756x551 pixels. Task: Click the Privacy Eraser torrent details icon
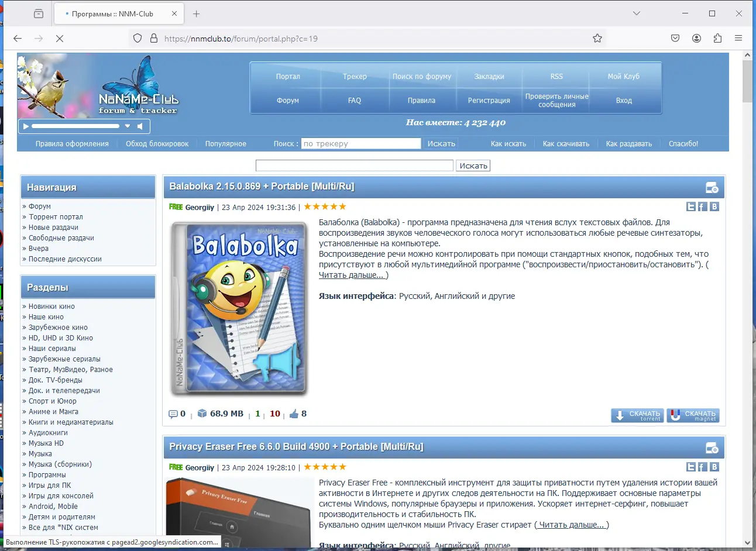[712, 448]
